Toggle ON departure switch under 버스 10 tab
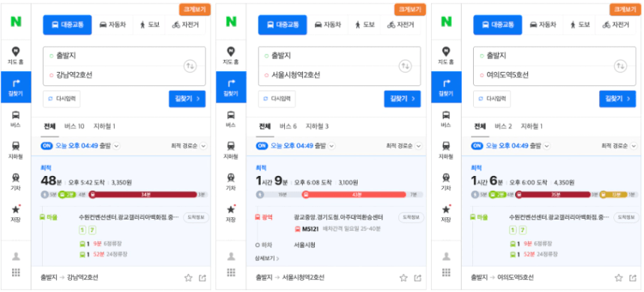 click(x=46, y=145)
